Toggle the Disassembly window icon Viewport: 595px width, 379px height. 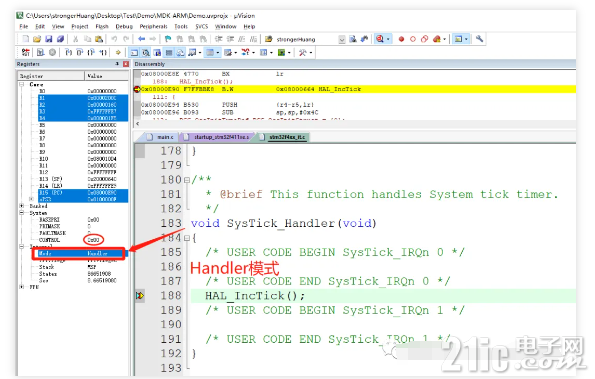(146, 52)
